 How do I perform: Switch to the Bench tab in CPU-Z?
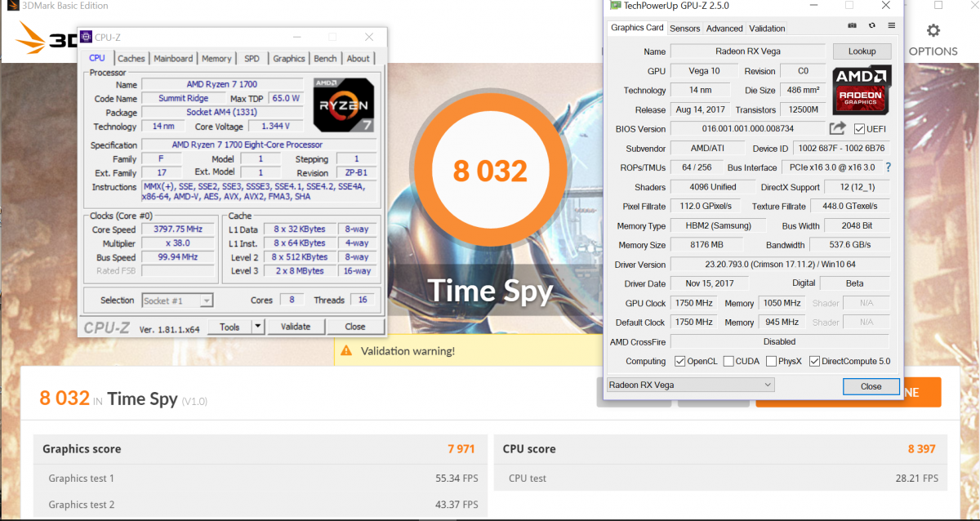point(325,58)
